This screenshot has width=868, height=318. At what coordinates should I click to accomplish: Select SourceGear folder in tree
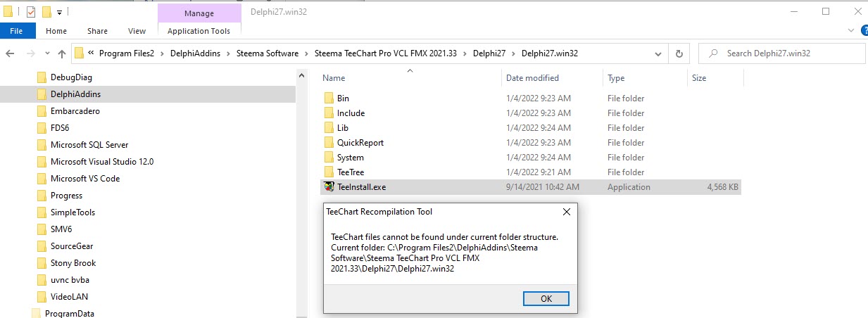tap(72, 246)
